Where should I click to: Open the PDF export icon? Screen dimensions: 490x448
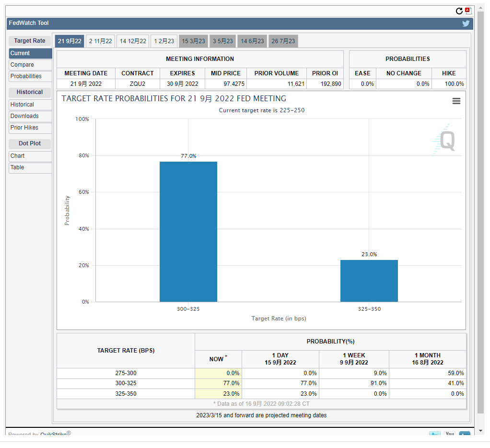point(468,11)
